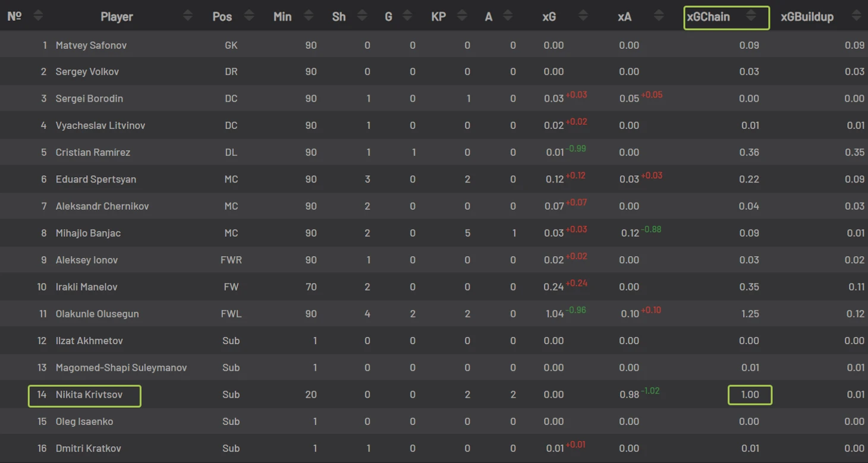Click on Matvey Safonov name
Screen dimensions: 868x463
point(91,45)
